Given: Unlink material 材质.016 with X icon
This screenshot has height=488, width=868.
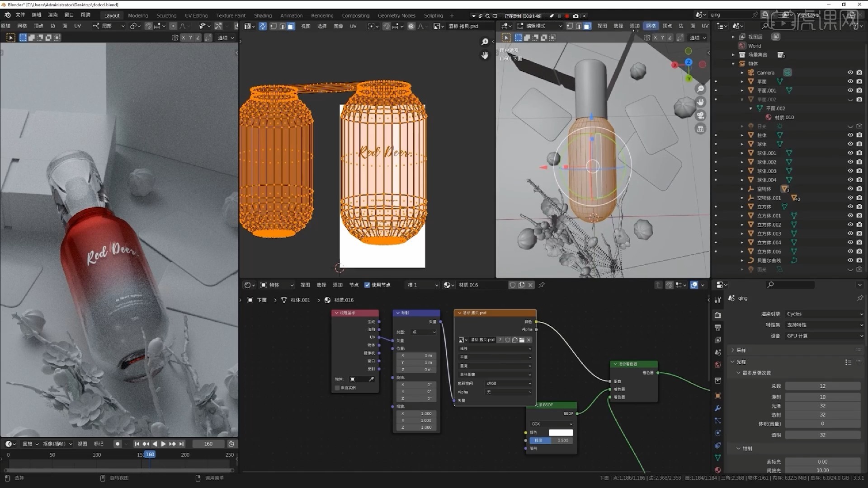Looking at the screenshot, I should (530, 285).
